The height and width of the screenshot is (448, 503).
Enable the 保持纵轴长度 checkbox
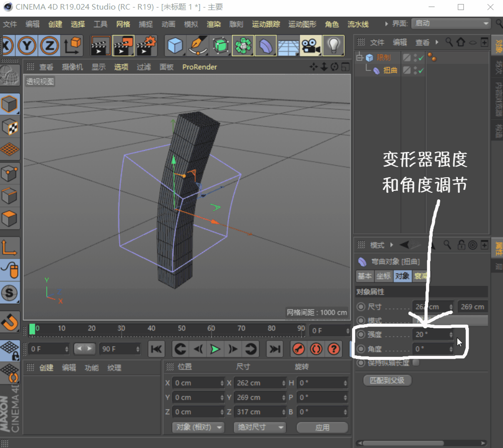click(415, 362)
